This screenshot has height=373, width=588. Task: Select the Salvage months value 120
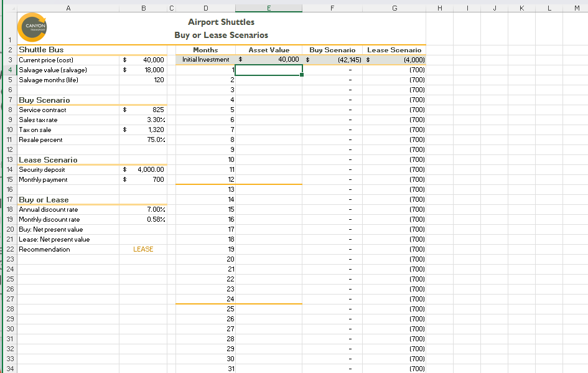coord(143,80)
